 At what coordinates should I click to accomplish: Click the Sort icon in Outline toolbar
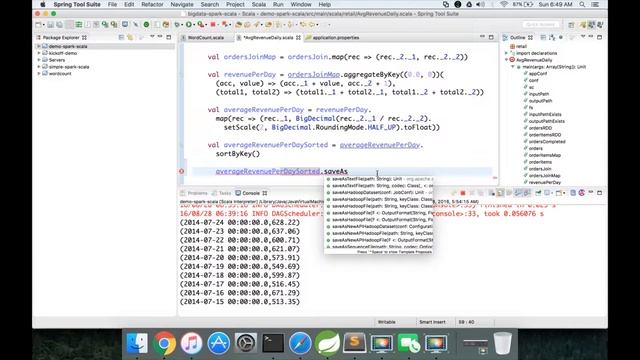(552, 37)
